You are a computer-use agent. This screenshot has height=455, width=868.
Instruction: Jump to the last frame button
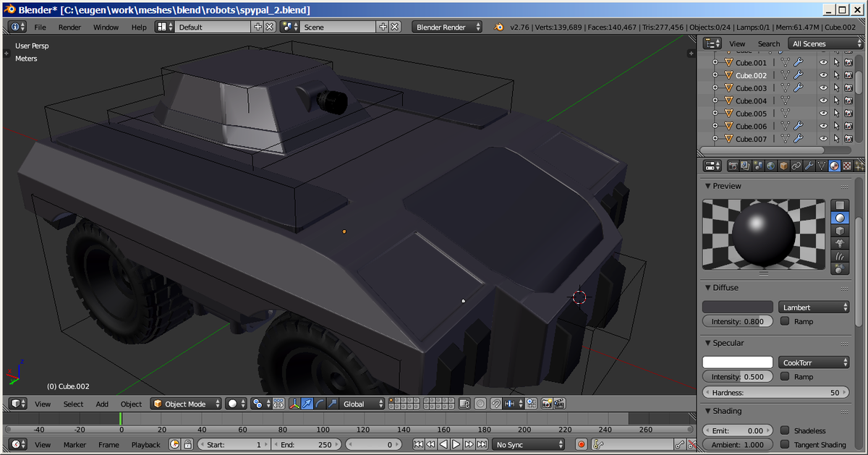pos(482,444)
